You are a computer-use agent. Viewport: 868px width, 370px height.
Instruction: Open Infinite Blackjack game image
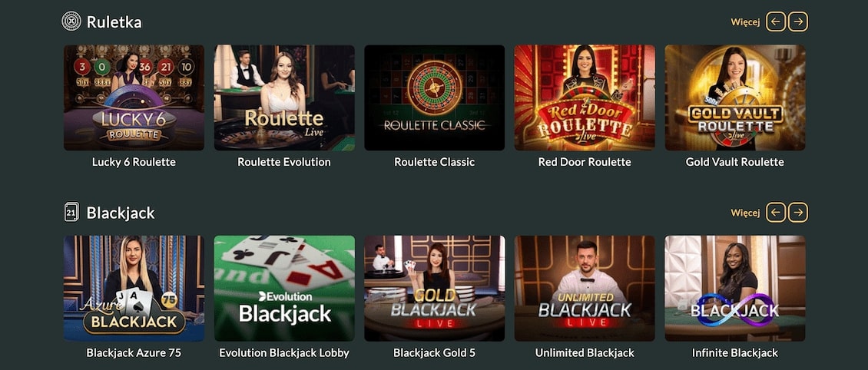pyautogui.click(x=734, y=289)
